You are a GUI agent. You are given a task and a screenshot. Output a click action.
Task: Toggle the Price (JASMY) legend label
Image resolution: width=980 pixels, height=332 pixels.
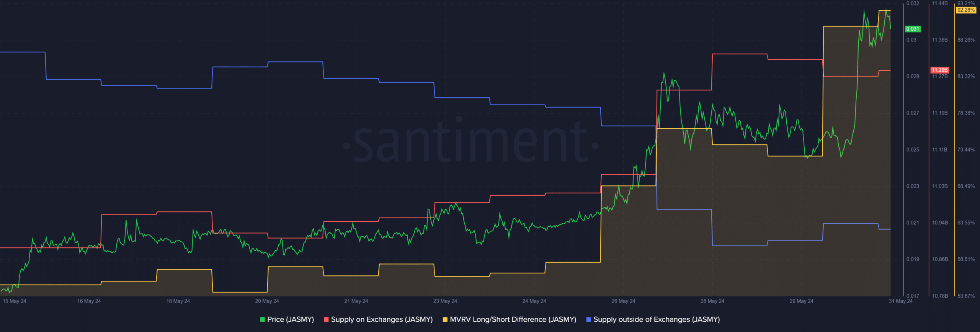pos(291,319)
